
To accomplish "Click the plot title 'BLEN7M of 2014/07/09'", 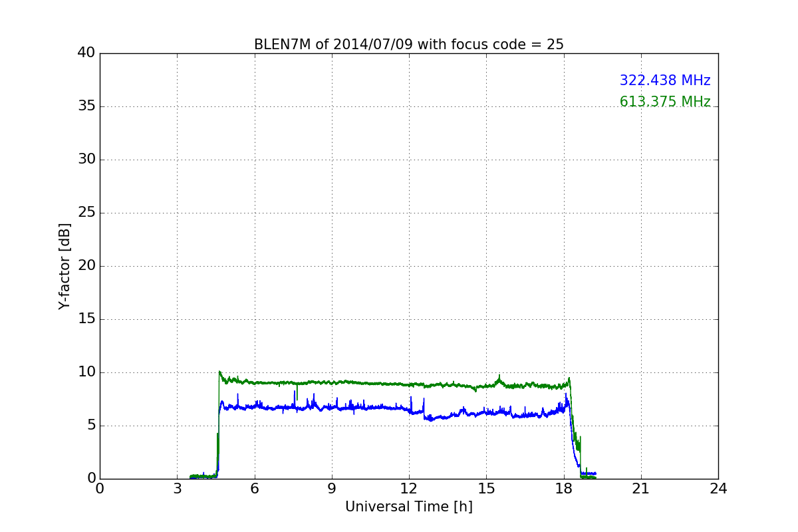I will coord(408,45).
